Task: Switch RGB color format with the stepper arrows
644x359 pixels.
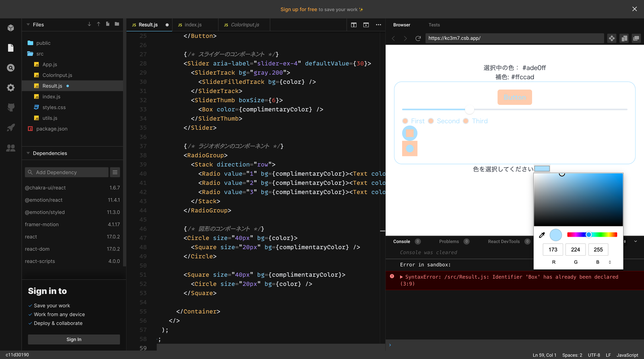Action: (610, 262)
